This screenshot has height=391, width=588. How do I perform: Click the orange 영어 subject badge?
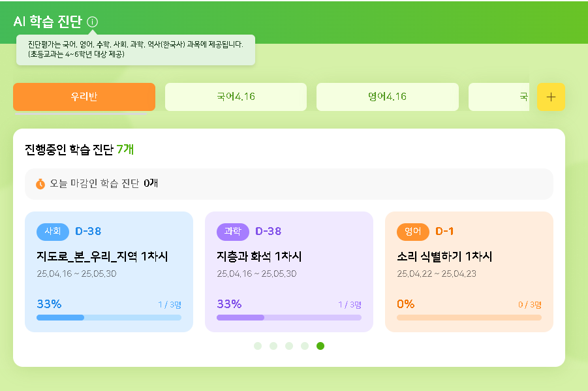pos(413,232)
